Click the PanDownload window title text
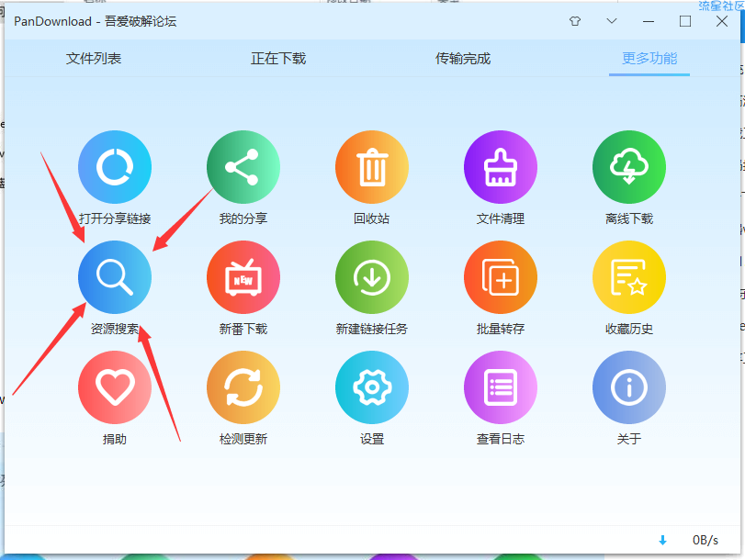The height and width of the screenshot is (560, 745). (x=95, y=21)
